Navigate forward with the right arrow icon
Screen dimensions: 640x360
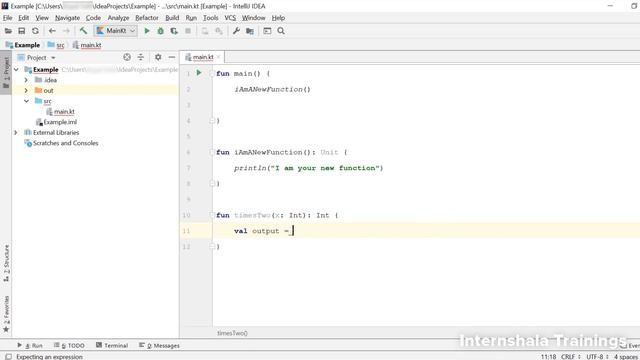pyautogui.click(x=66, y=31)
